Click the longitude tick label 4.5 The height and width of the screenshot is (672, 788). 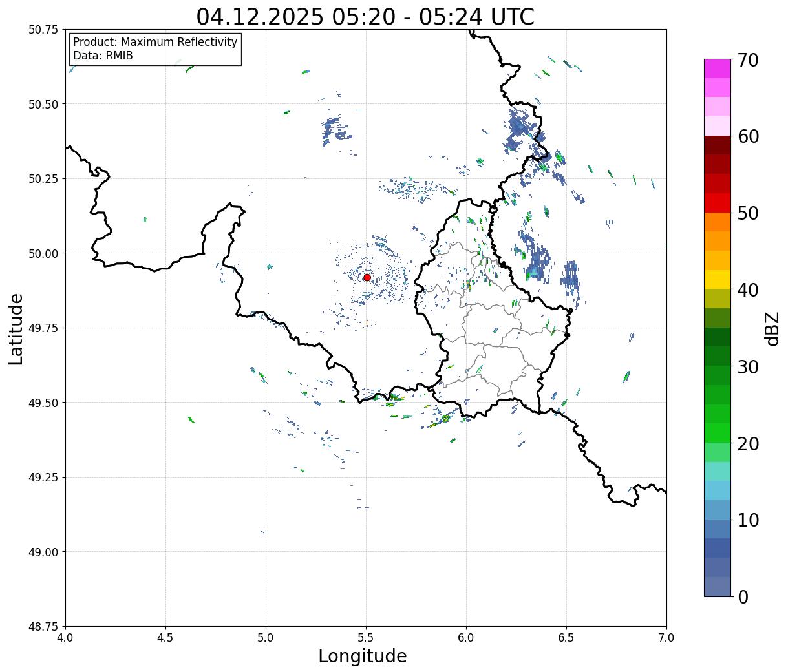[x=165, y=638]
